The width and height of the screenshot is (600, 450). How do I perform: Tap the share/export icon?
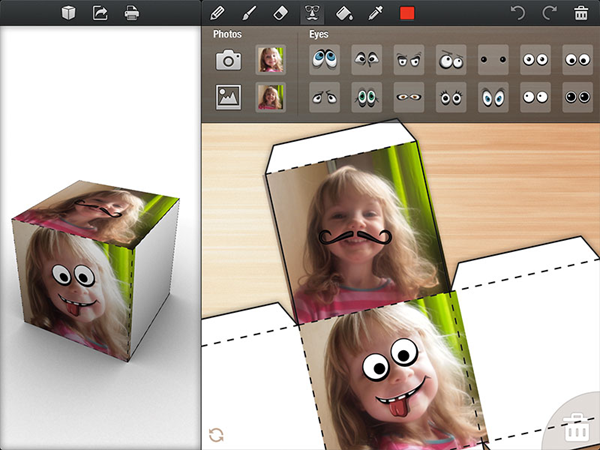click(x=100, y=13)
